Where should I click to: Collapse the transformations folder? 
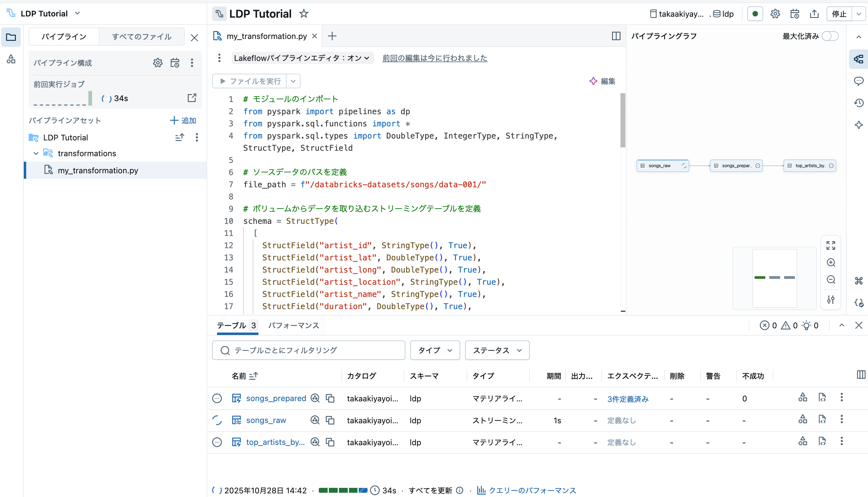click(x=36, y=153)
